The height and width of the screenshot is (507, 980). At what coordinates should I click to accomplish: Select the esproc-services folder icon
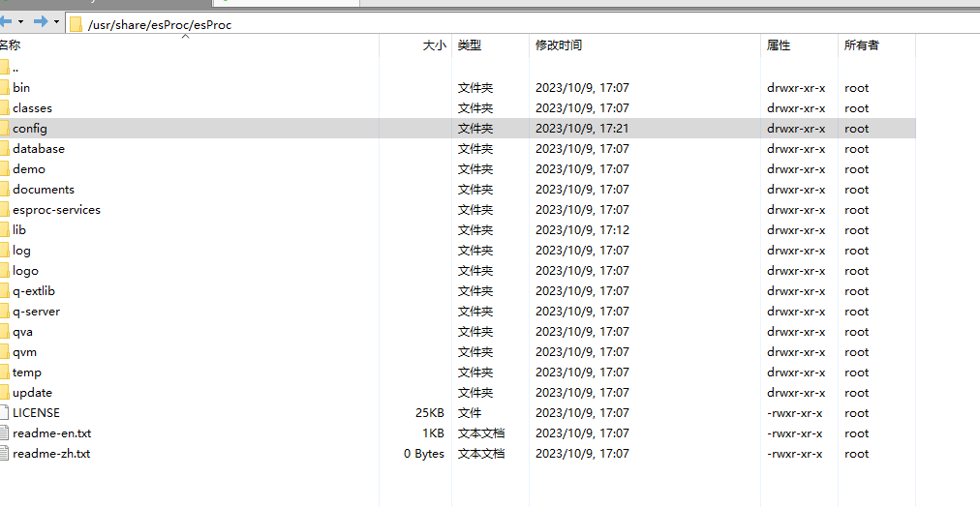5,209
